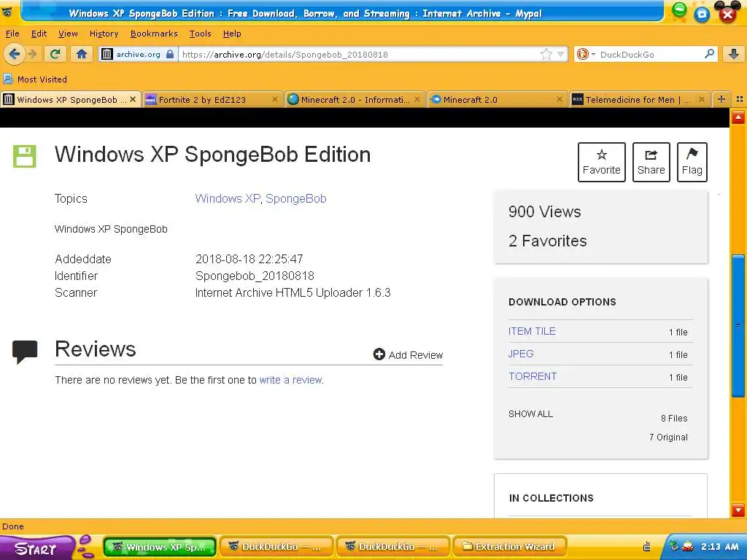The width and height of the screenshot is (747, 560).
Task: Open the Help menu
Action: coord(232,34)
